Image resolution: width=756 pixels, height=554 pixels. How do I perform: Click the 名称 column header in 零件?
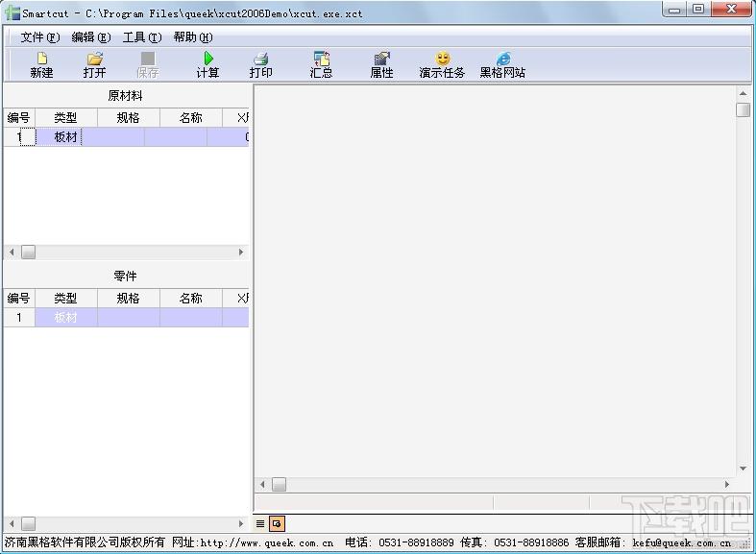point(190,299)
